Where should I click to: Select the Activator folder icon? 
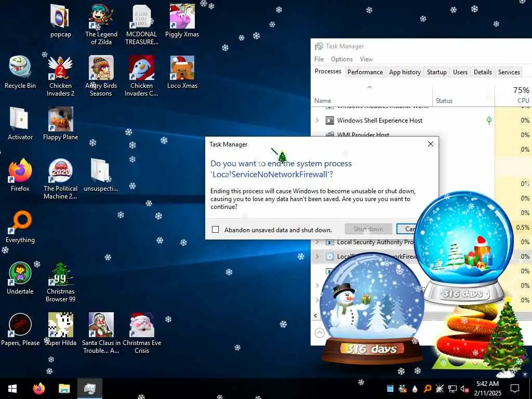pos(20,124)
